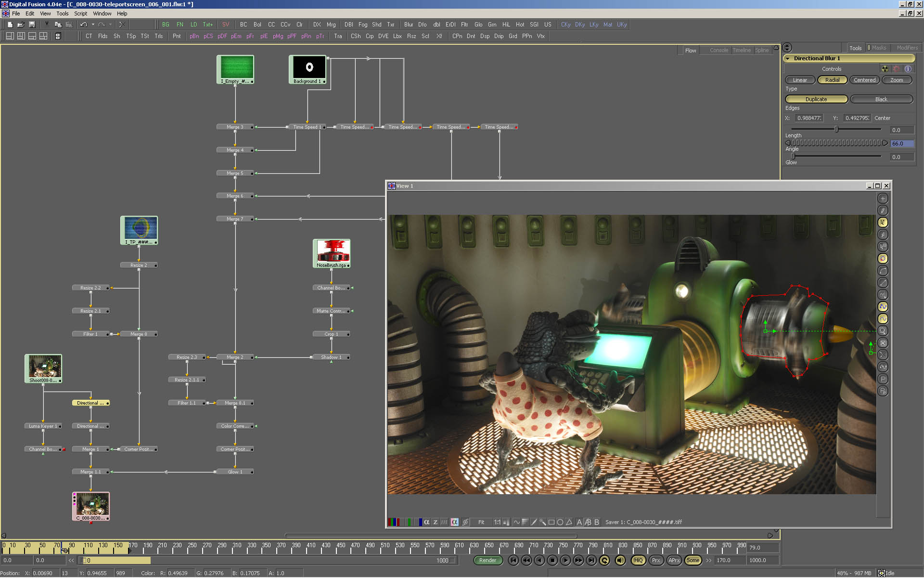Click the A buffer button in View 1
This screenshot has height=578, width=924.
pyautogui.click(x=579, y=522)
